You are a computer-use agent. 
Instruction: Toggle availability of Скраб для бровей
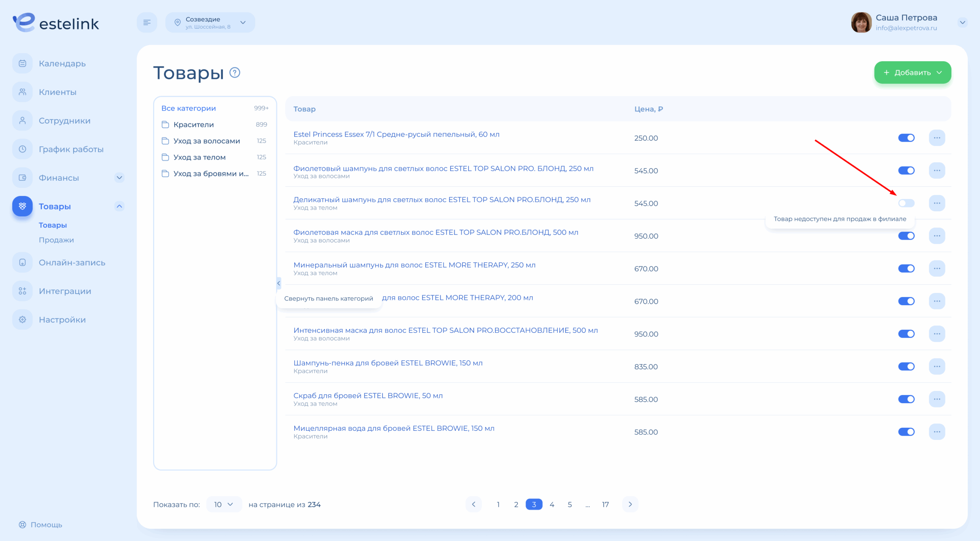(906, 399)
